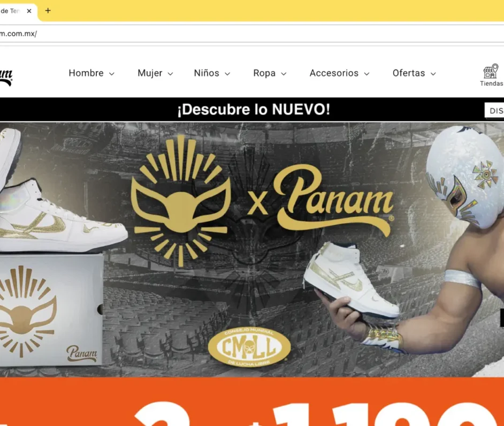Click the ¡Descubre lo NUEVO! banner text
504x426 pixels.
(254, 109)
